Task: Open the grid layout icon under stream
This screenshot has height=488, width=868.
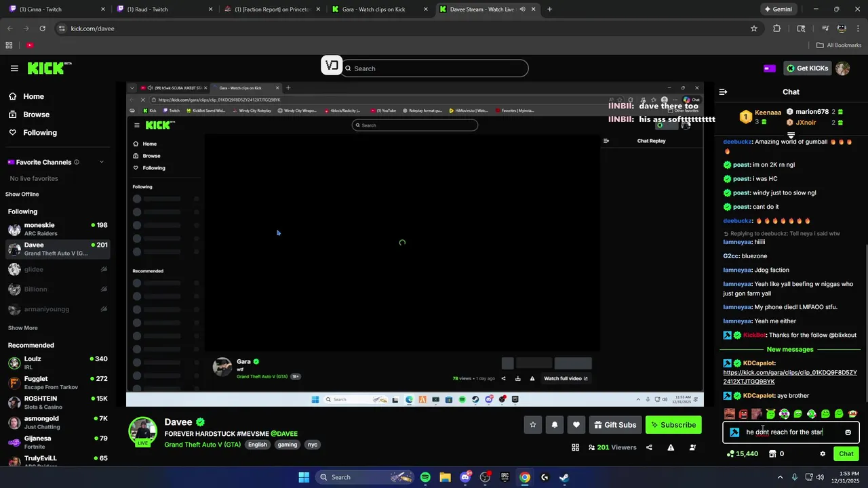Action: click(x=575, y=447)
